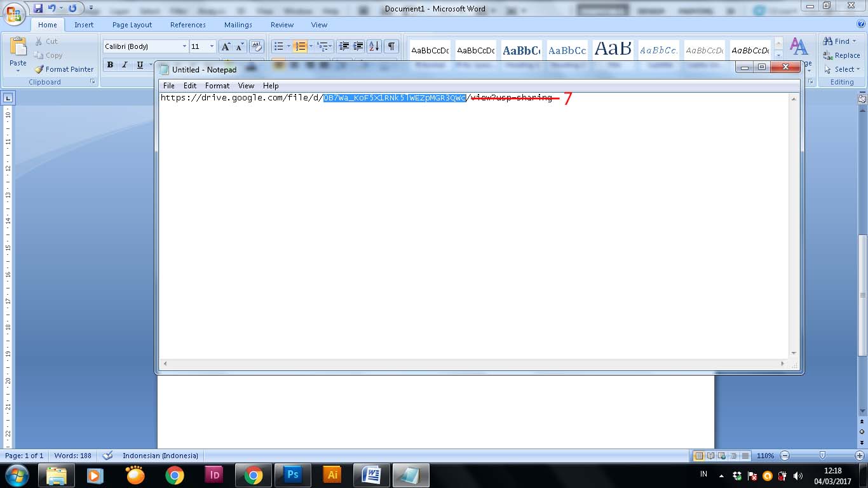The width and height of the screenshot is (868, 488).
Task: Open the Find dropdown arrow
Action: [x=854, y=41]
